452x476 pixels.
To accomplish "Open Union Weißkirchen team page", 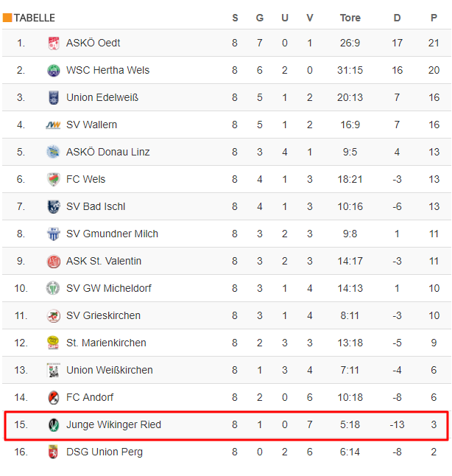I will [x=110, y=370].
